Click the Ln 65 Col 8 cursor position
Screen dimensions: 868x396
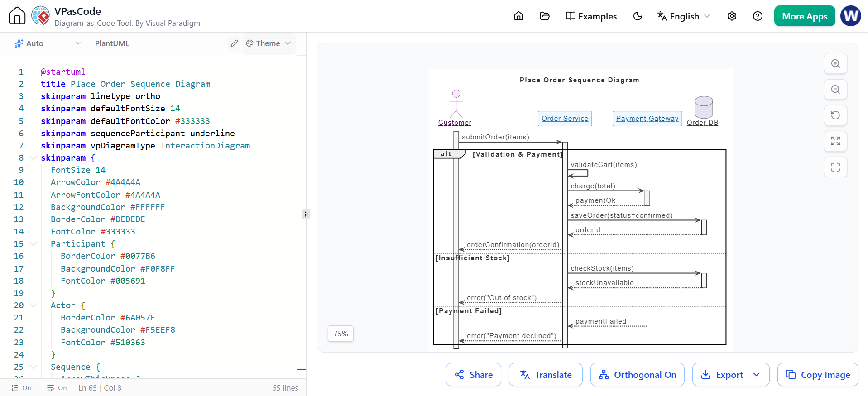(x=100, y=388)
